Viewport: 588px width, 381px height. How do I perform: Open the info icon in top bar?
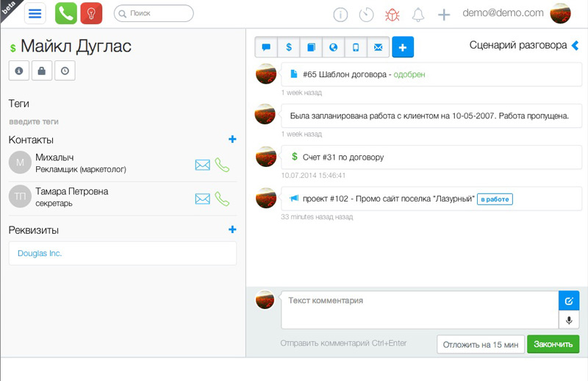click(340, 15)
